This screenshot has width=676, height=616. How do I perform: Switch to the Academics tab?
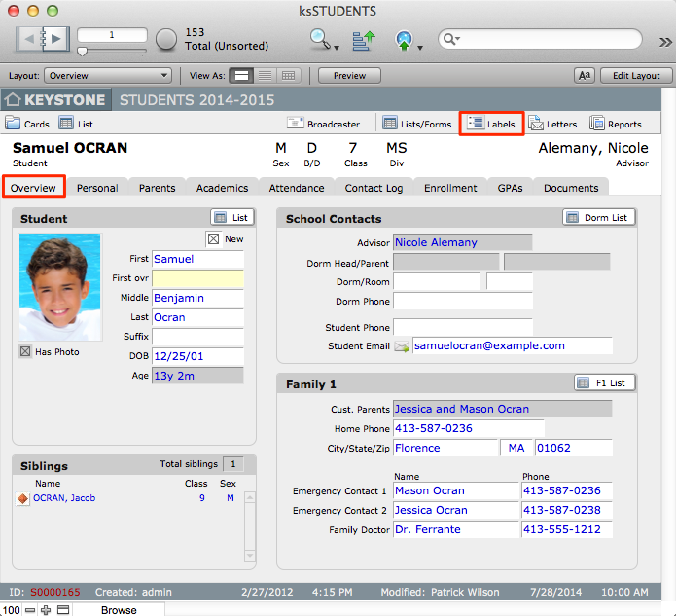[222, 188]
